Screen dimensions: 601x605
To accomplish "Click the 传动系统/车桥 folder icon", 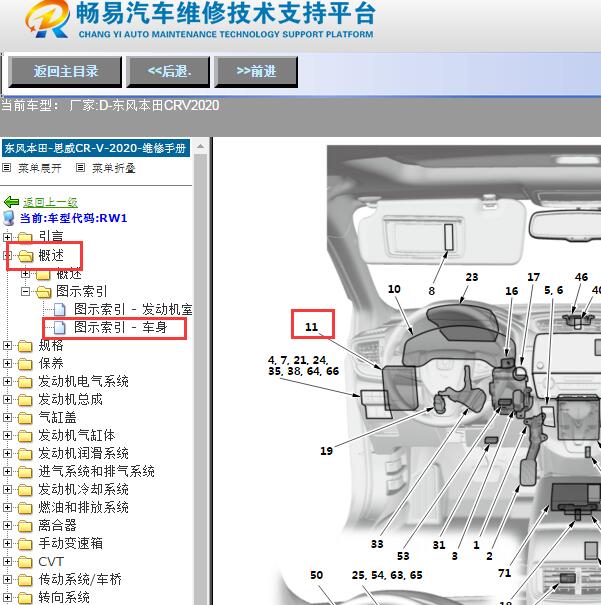I will coord(25,580).
